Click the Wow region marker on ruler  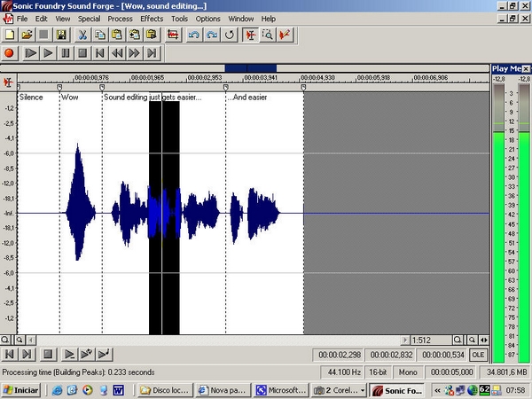59,88
